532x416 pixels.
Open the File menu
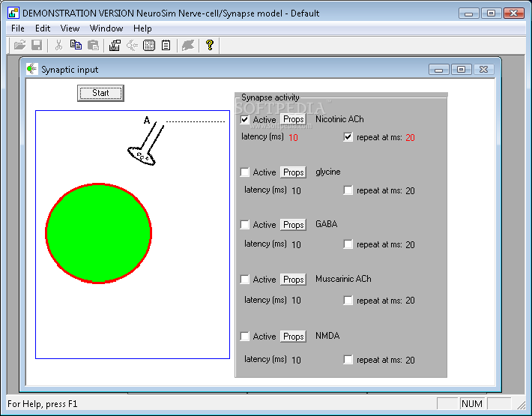click(18, 28)
